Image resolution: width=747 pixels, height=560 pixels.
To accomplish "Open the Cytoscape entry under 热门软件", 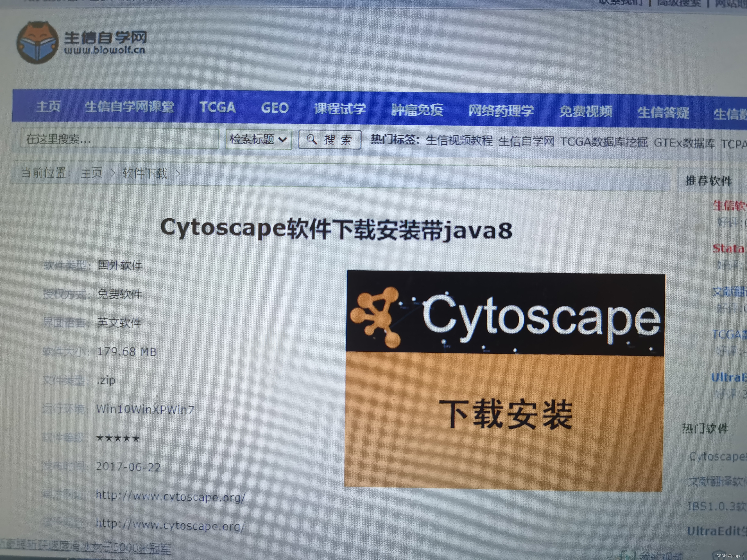I will coord(717,456).
